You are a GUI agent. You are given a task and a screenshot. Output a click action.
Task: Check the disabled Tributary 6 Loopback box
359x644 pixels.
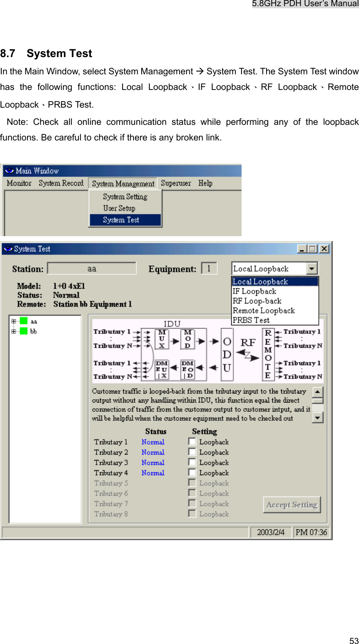pos(192,493)
